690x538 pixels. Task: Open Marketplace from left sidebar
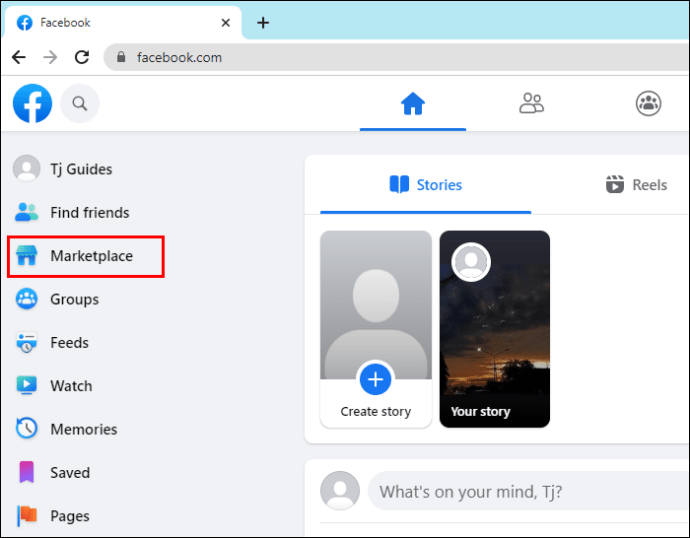86,256
